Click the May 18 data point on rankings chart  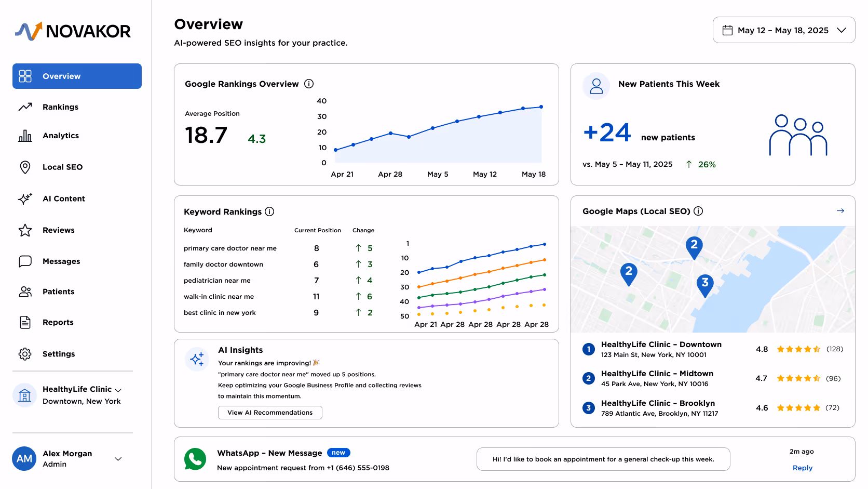(x=541, y=107)
